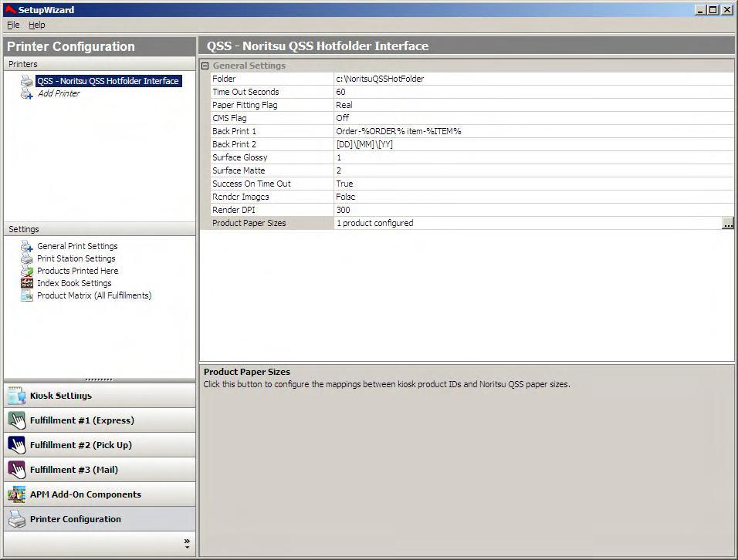Click CMS Flag value Off
The image size is (738, 560).
[x=533, y=118]
